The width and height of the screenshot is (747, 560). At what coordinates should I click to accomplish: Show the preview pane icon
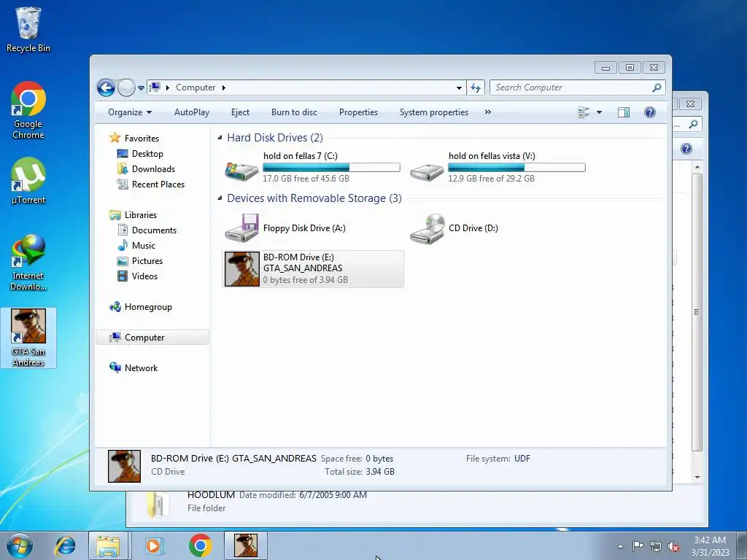[x=624, y=112]
